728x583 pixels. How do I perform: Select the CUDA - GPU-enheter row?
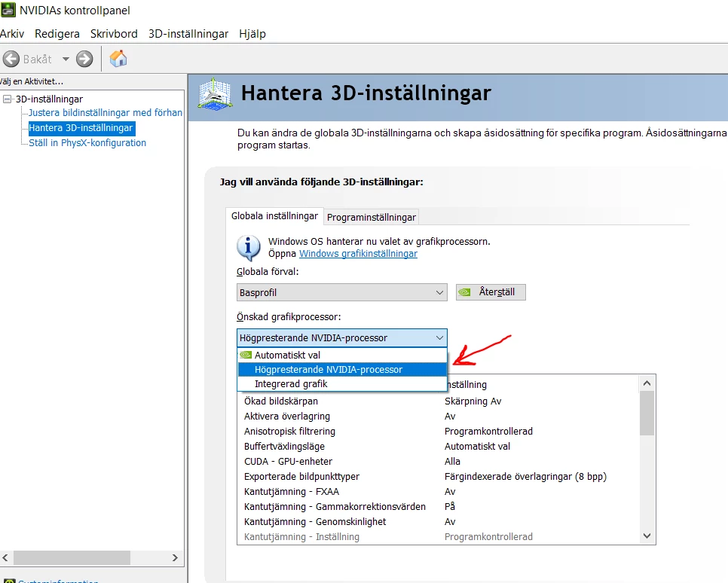coord(439,462)
